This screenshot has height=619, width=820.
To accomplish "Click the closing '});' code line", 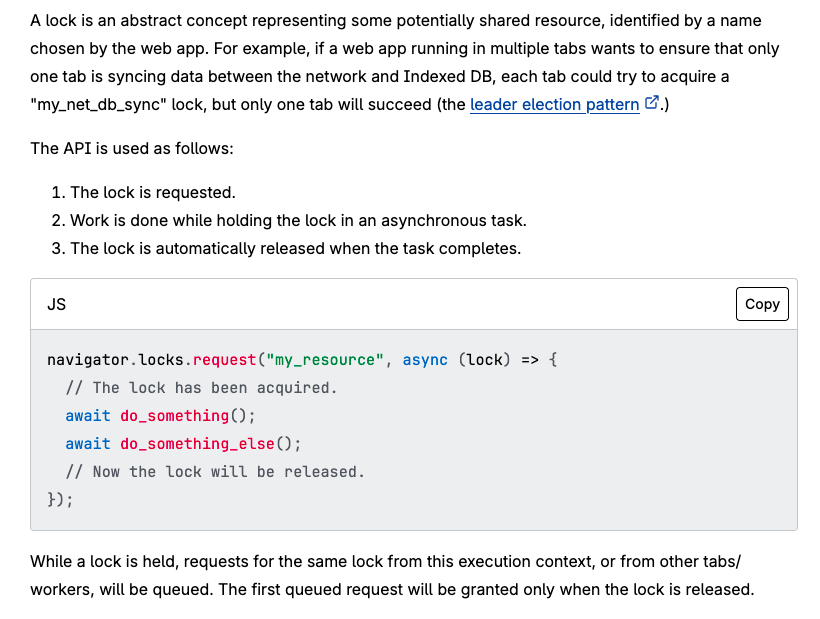I will (60, 499).
